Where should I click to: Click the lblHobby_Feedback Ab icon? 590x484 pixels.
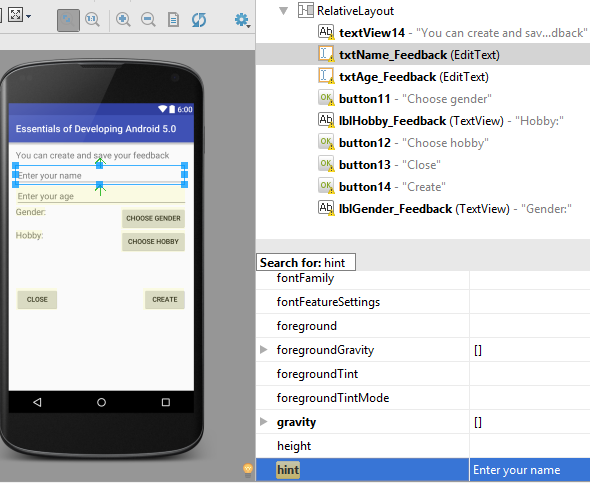[x=326, y=120]
